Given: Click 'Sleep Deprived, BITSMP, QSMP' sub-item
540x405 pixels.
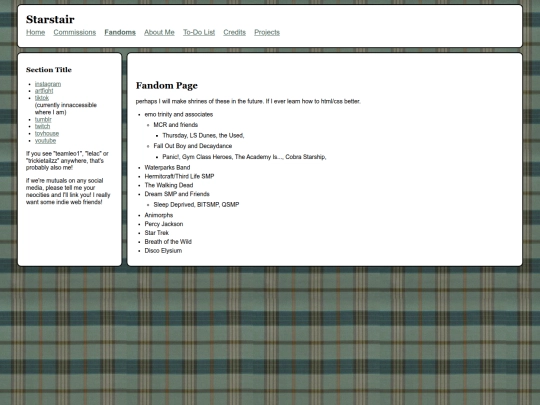Looking at the screenshot, I should pos(196,205).
